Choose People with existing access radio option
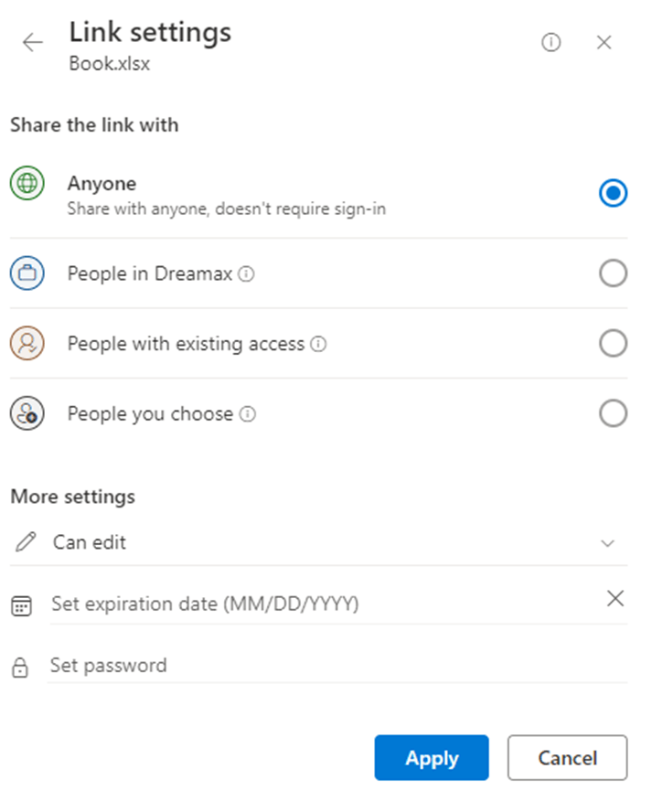This screenshot has width=652, height=812. click(x=614, y=343)
